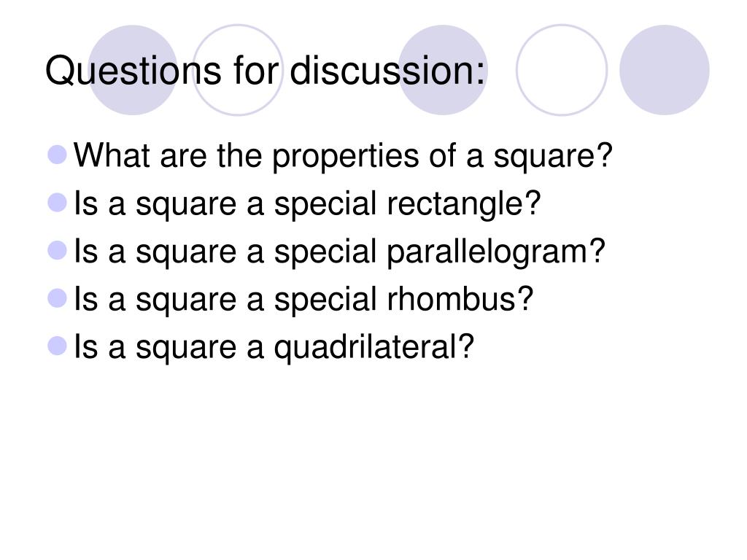Select the empty outlined circle without overlapping text
This screenshot has width=747, height=560.
coord(562,70)
